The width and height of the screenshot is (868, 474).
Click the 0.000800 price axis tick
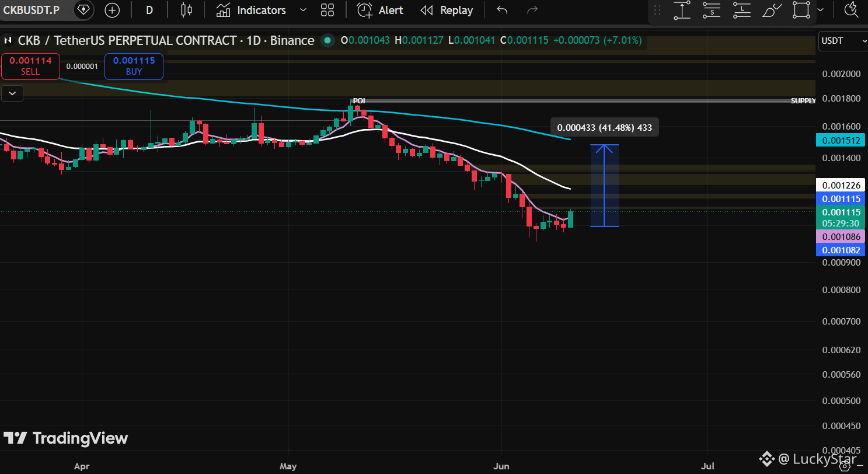tap(841, 290)
